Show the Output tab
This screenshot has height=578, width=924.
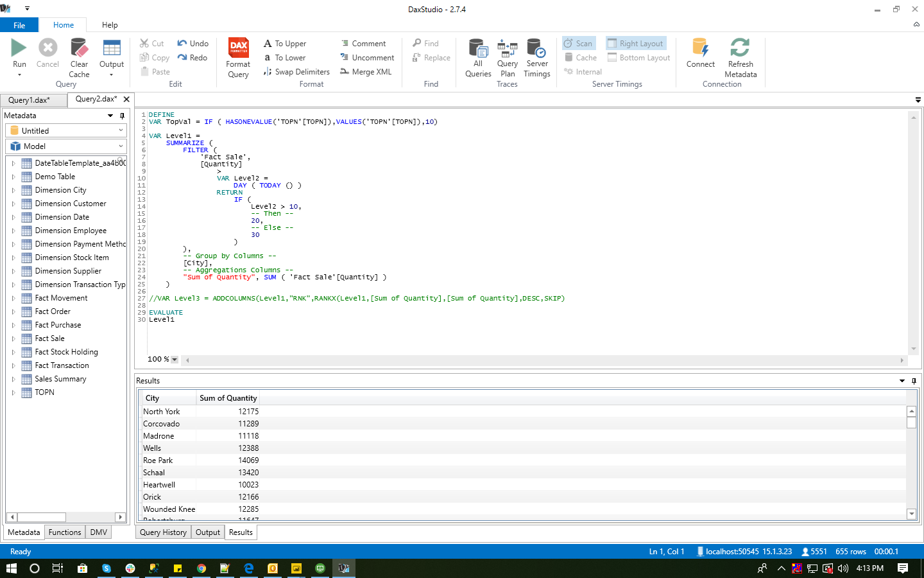coord(208,532)
